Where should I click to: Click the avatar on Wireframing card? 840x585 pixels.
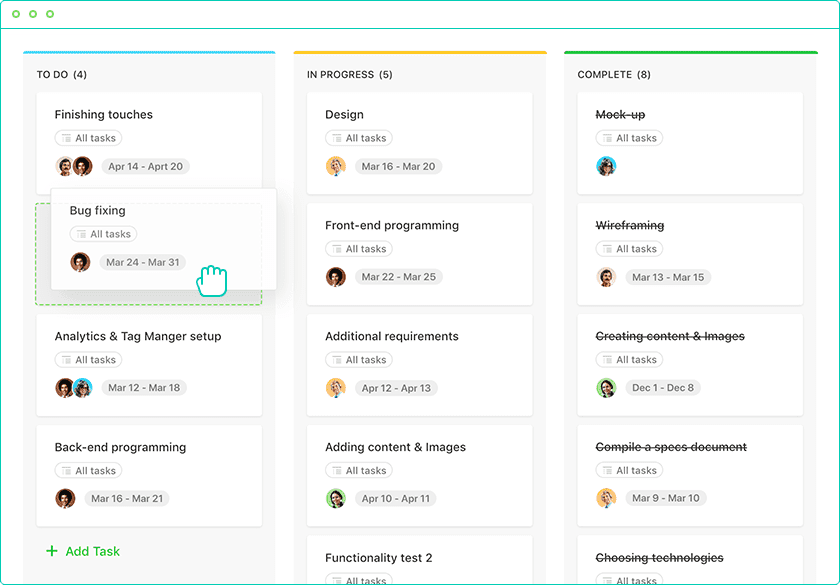pyautogui.click(x=606, y=277)
